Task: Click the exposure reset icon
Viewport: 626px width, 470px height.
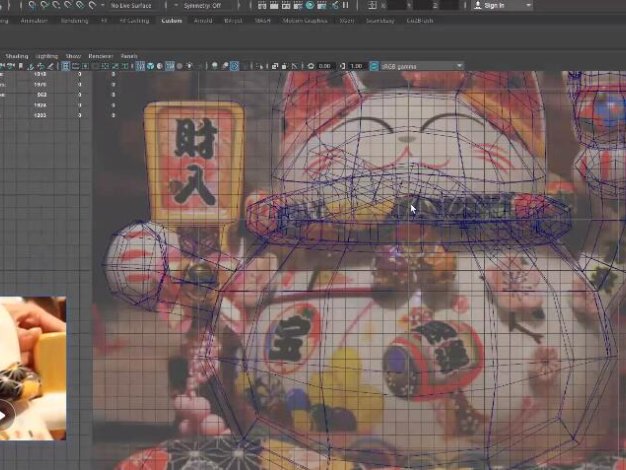Action: (311, 66)
